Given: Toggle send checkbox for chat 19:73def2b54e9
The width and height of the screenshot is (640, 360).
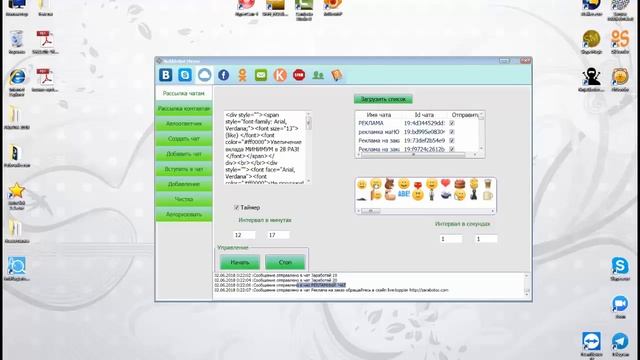Looking at the screenshot, I should coord(452,140).
